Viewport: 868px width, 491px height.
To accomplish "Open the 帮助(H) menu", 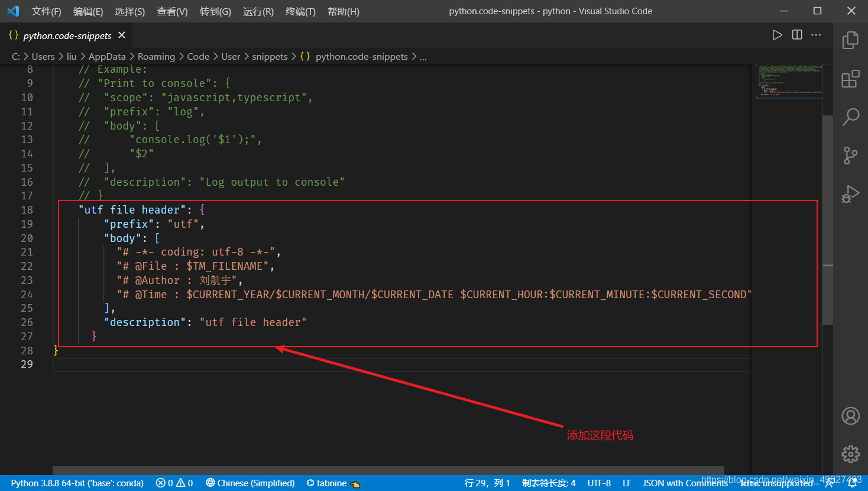I will tap(344, 11).
